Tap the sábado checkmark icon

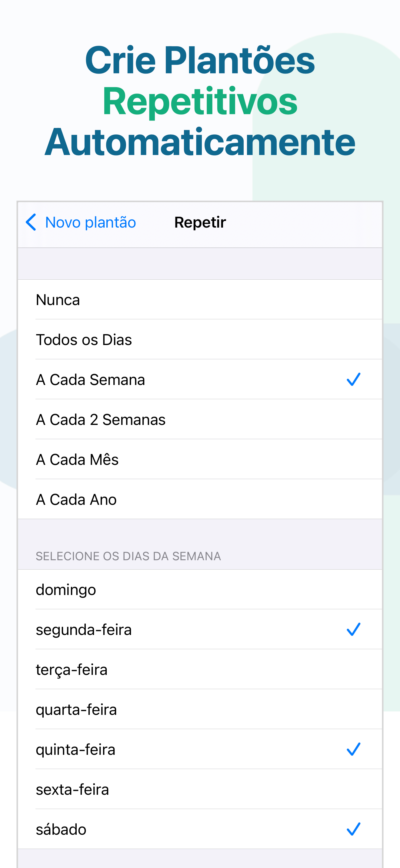click(353, 829)
